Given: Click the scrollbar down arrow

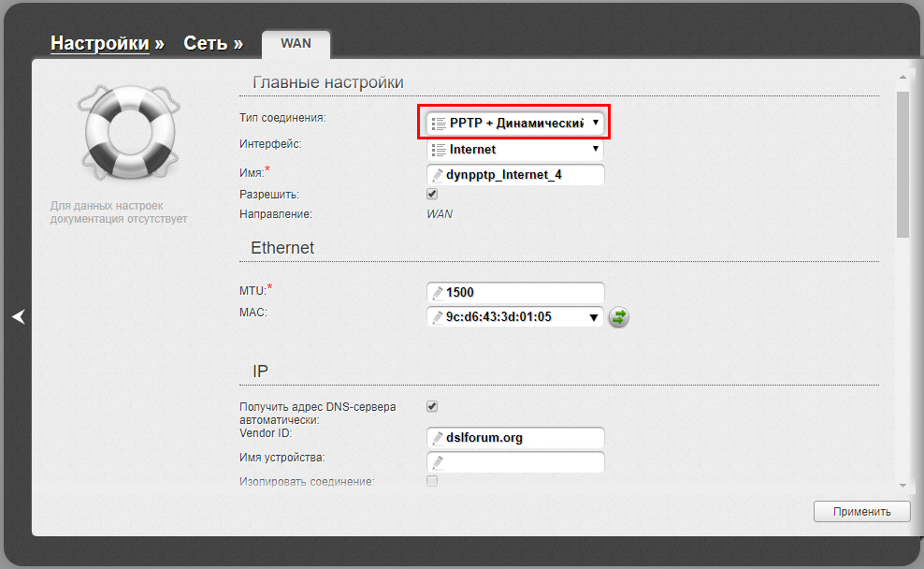Looking at the screenshot, I should (902, 486).
